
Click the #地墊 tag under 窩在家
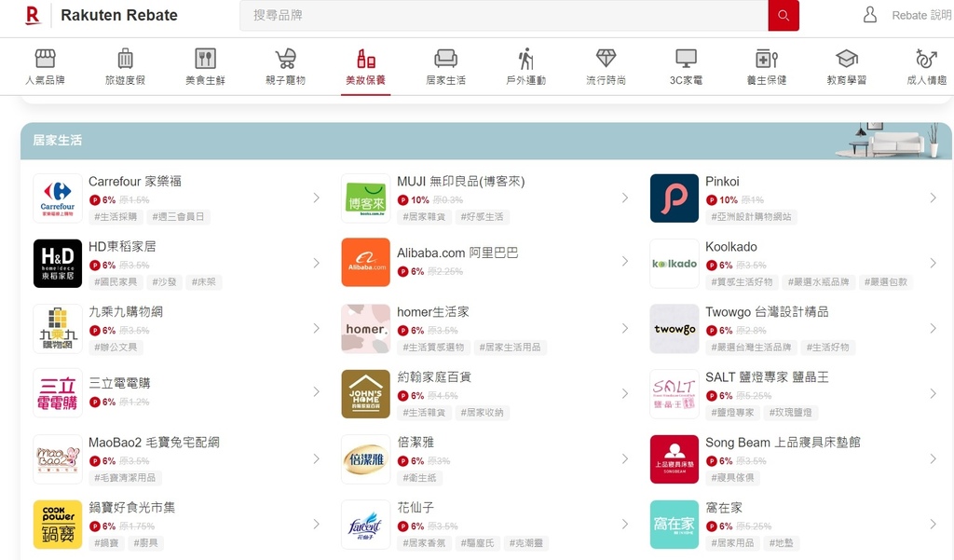[782, 543]
